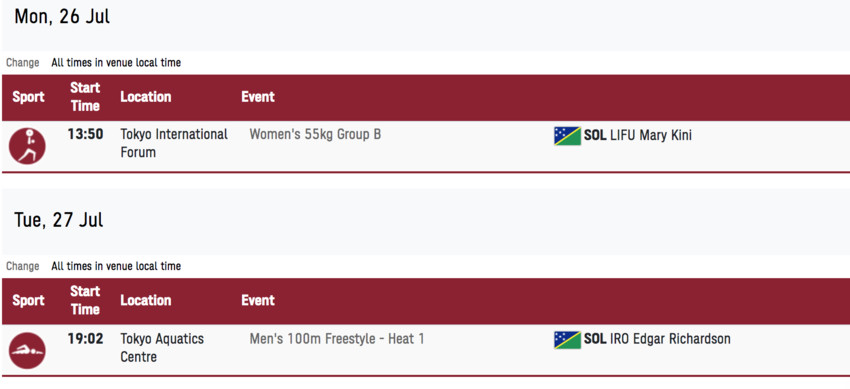Click Start Time header in Monday table
The height and width of the screenshot is (389, 850).
tap(85, 97)
